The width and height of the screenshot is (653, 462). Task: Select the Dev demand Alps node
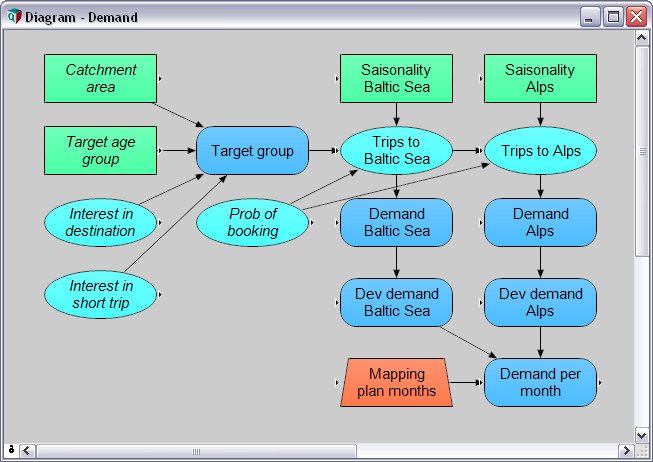pos(540,302)
